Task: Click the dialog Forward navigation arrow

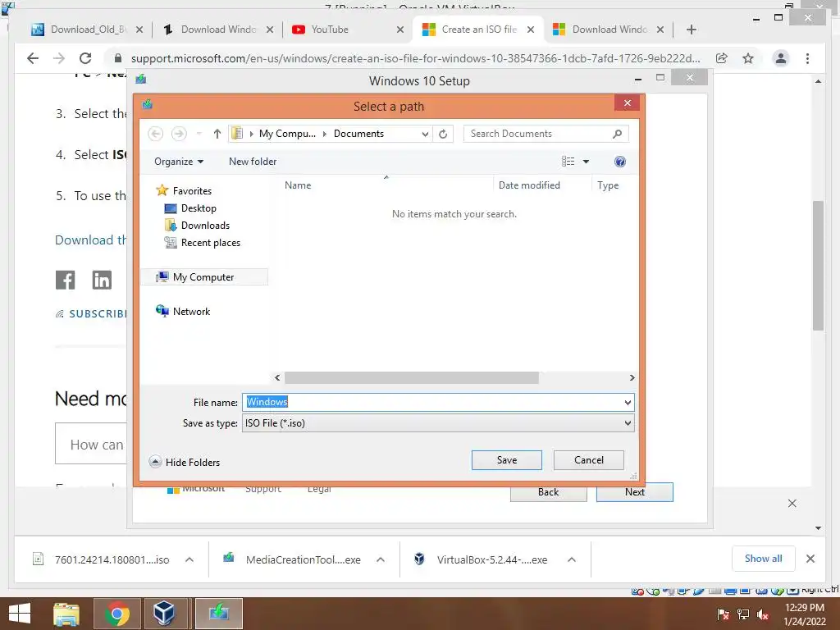Action: [179, 134]
